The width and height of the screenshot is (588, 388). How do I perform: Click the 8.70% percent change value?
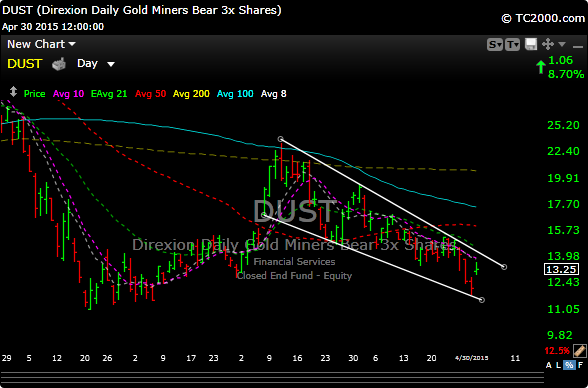[566, 74]
